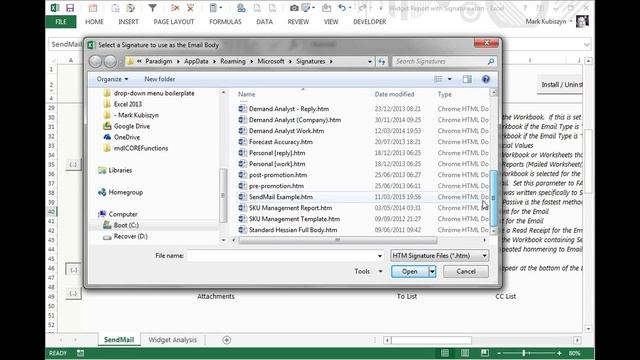The width and height of the screenshot is (640, 360).
Task: Open the DEVELOPER ribbon tab
Action: (x=370, y=22)
